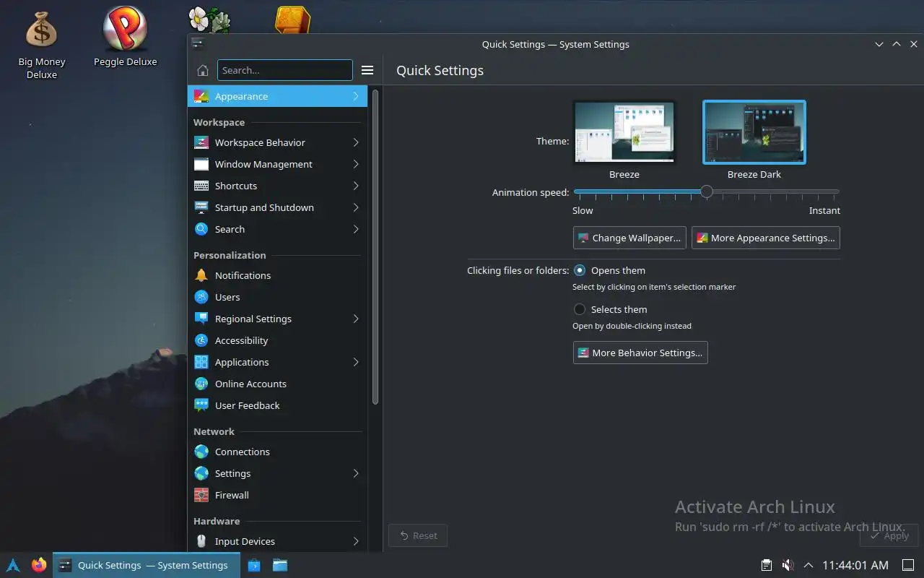Viewport: 924px width, 578px height.
Task: Click the Input Devices mouse icon
Action: coord(201,541)
